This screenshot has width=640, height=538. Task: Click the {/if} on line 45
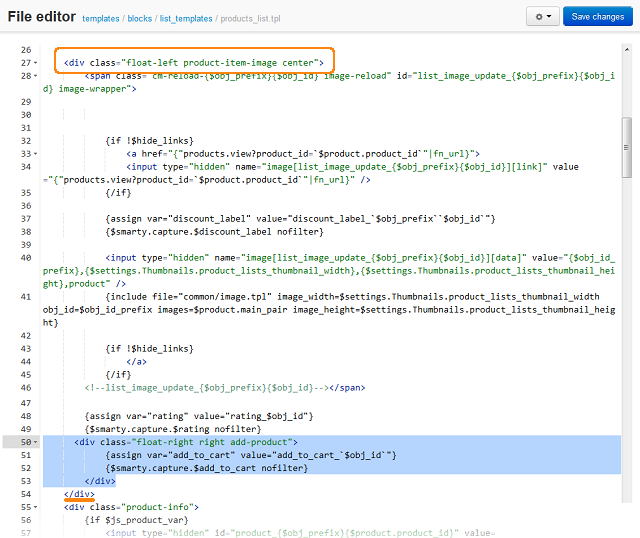118,375
